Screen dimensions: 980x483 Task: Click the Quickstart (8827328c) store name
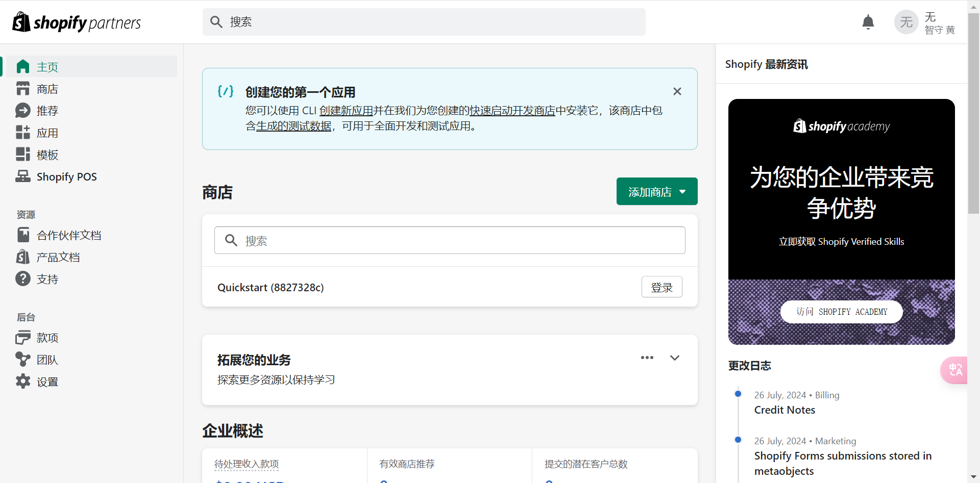271,287
